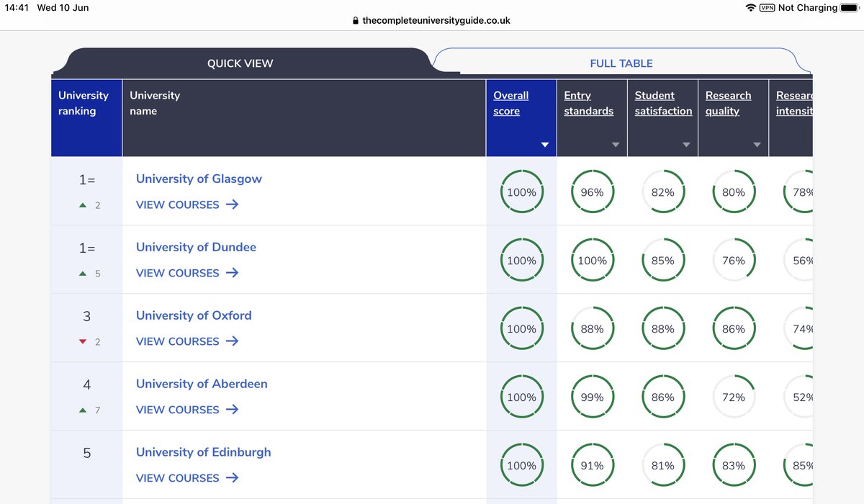Click sort arrow under Research quality
The width and height of the screenshot is (864, 504).
[x=756, y=145]
